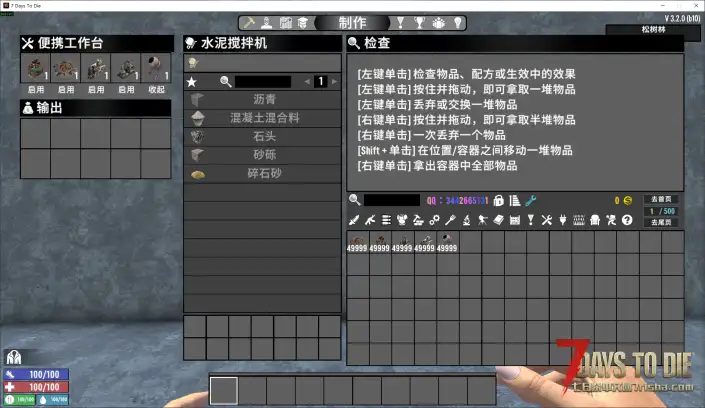Filter creative items by wrench-and-screwdriver category

(547, 220)
